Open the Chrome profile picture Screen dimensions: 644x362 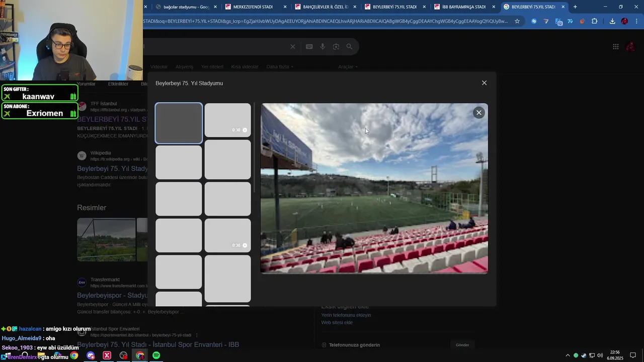click(624, 21)
